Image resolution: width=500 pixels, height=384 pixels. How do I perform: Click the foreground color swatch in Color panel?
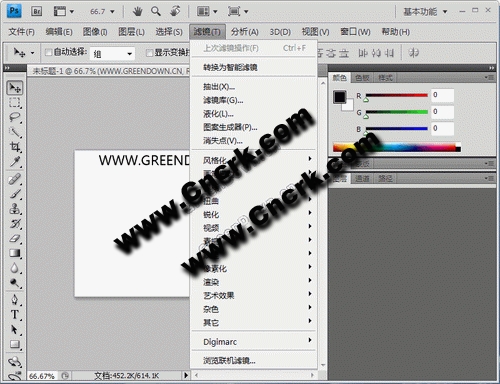[x=340, y=97]
